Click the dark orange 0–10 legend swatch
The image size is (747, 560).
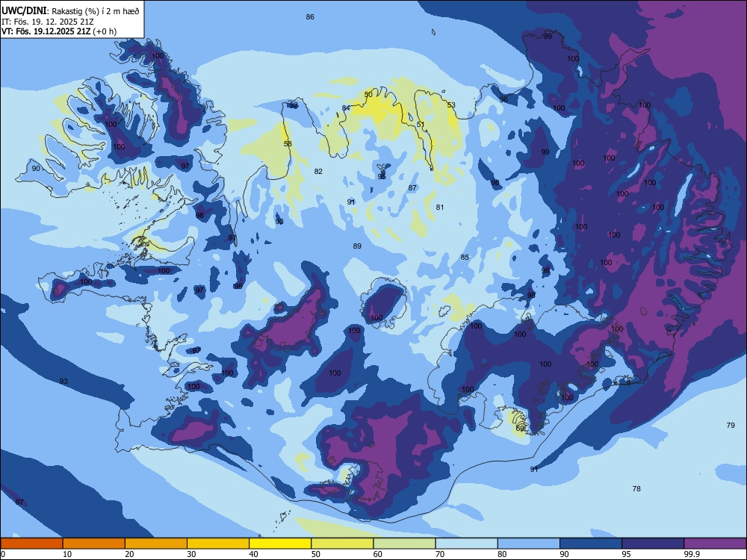tap(31, 544)
